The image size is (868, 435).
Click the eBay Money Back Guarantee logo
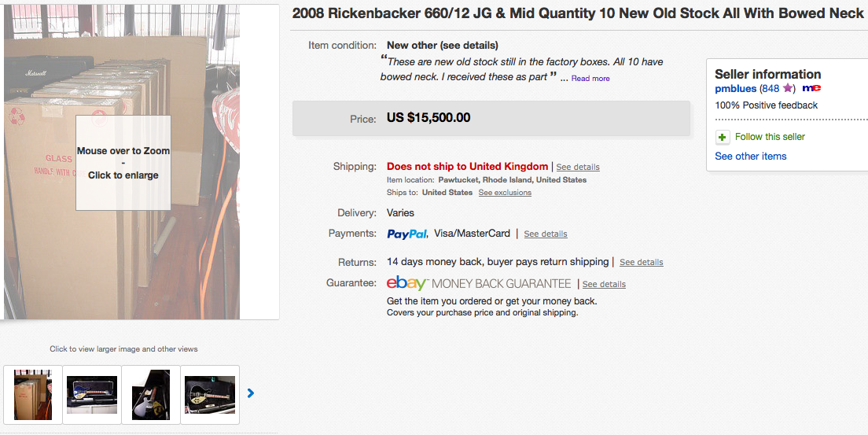[x=406, y=283]
